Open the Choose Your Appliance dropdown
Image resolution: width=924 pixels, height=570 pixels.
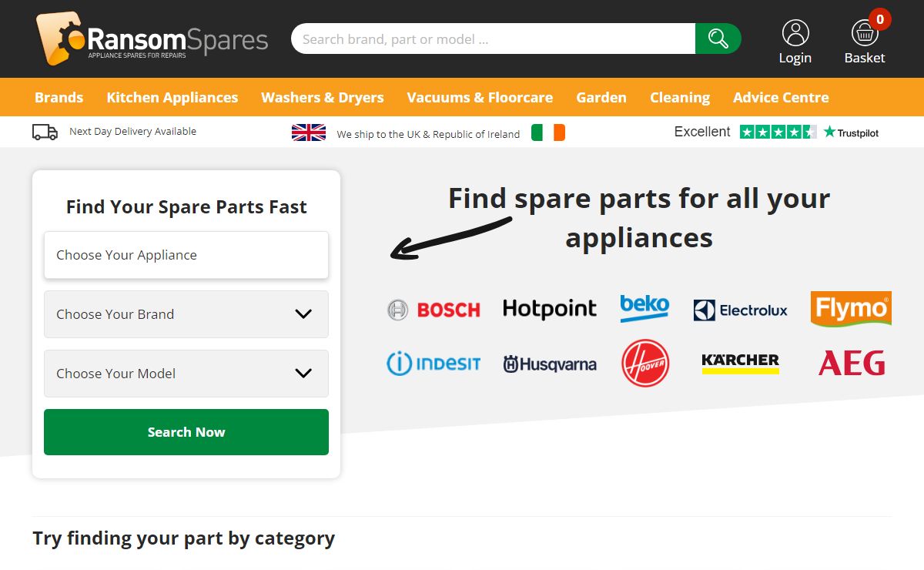point(186,255)
